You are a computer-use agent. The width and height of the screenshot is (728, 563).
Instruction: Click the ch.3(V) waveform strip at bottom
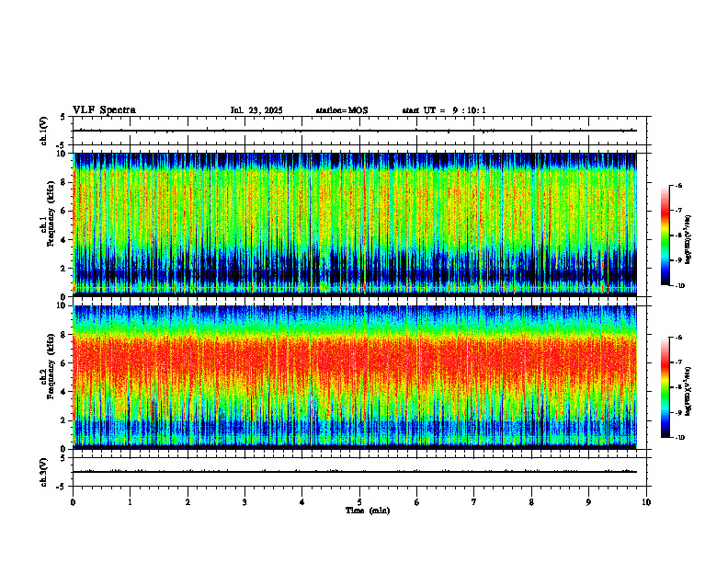tap(359, 472)
